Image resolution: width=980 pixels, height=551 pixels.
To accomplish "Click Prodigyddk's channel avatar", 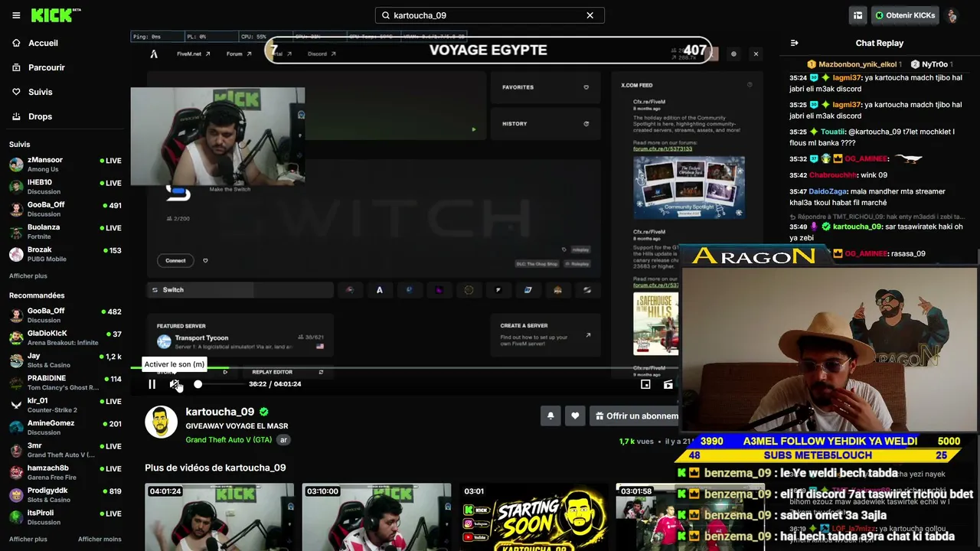I will (16, 494).
